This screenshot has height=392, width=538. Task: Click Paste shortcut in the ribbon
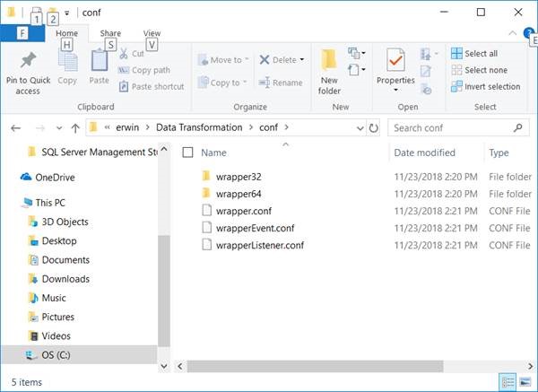pyautogui.click(x=152, y=86)
